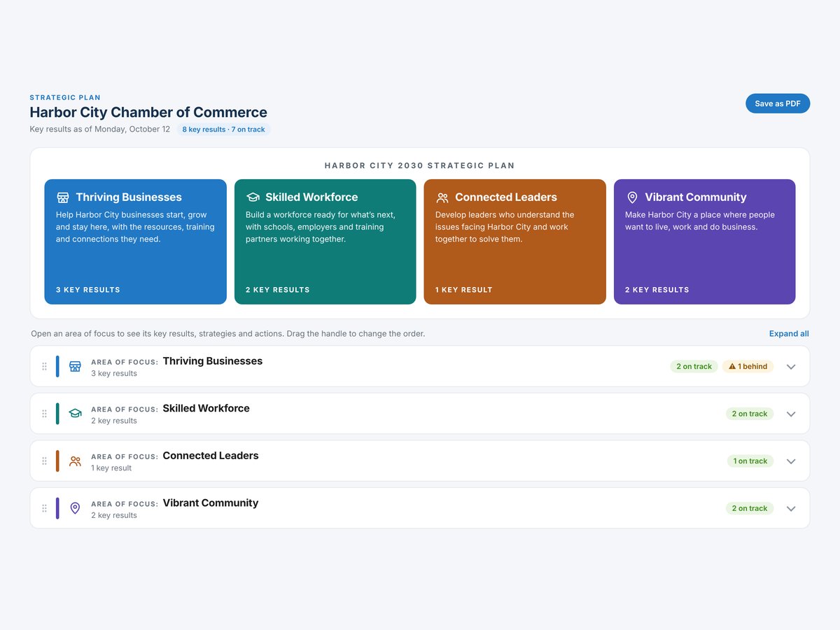Image resolution: width=840 pixels, height=630 pixels.
Task: Click the storefront icon on Thriving Businesses card
Action: 63,197
